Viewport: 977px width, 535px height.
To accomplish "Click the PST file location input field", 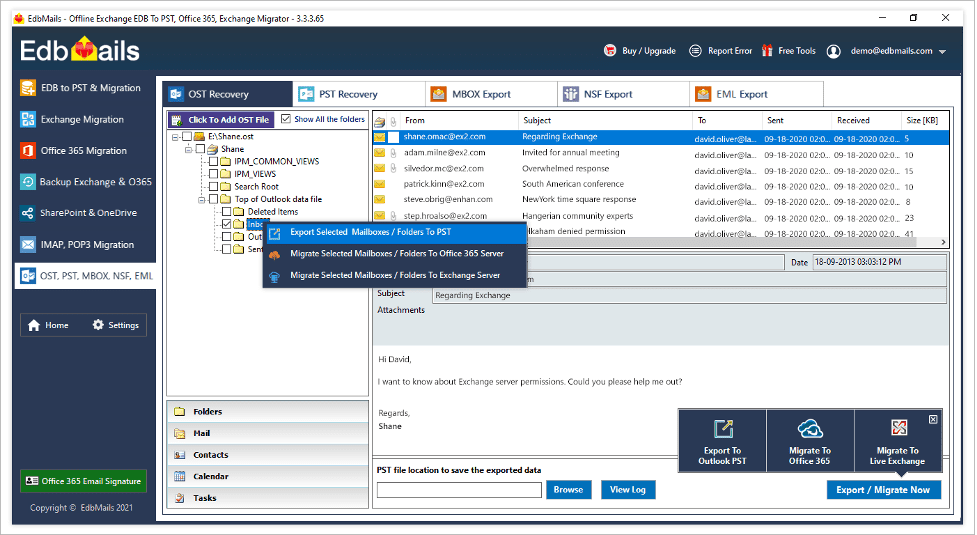I will coord(459,490).
